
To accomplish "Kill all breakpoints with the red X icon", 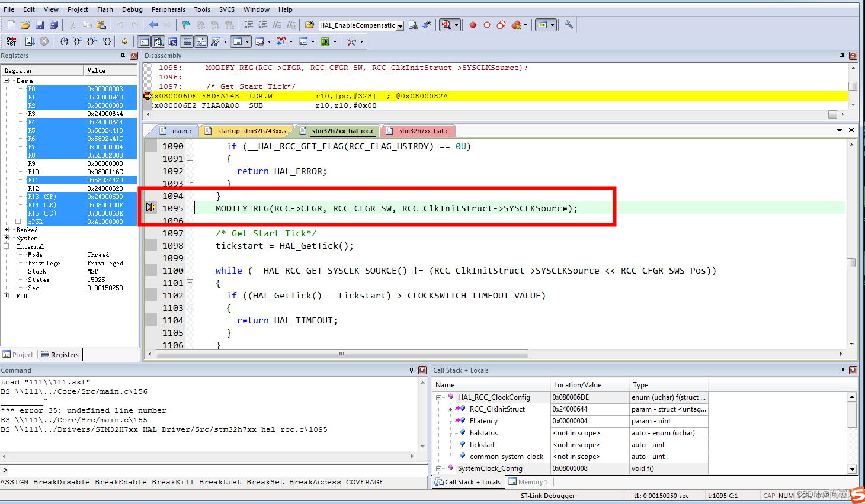I will coord(516,25).
